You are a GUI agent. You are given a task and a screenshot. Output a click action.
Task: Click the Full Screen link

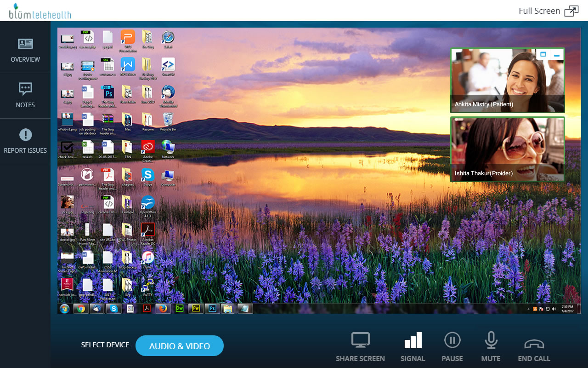click(x=539, y=11)
